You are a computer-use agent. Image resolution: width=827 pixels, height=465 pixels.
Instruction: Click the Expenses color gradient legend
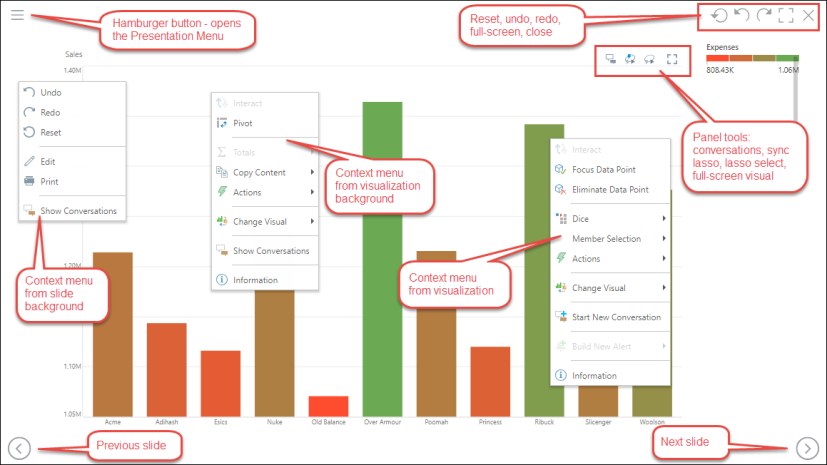[752, 59]
